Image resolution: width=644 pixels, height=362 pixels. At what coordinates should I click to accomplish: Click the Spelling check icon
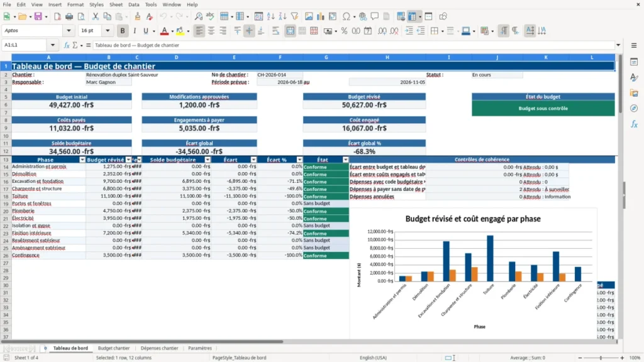pyautogui.click(x=210, y=16)
